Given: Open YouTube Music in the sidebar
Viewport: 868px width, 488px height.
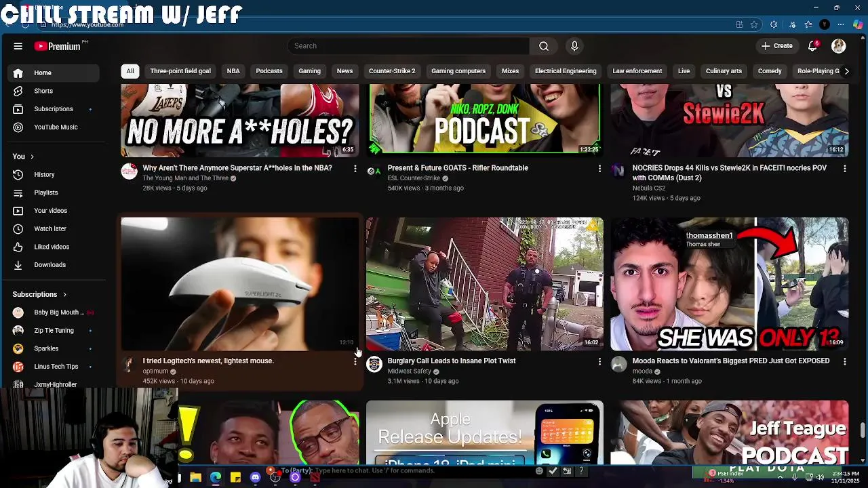Looking at the screenshot, I should tap(54, 127).
